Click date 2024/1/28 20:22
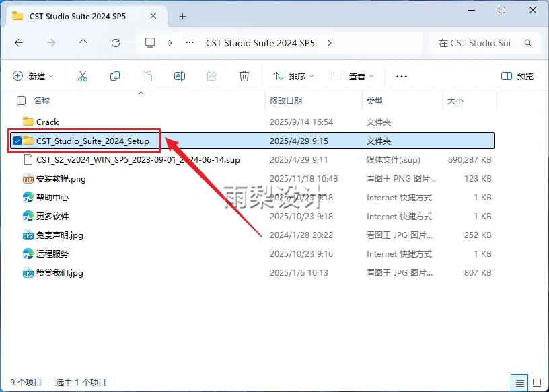Viewport: 549px width, 392px height. [301, 235]
